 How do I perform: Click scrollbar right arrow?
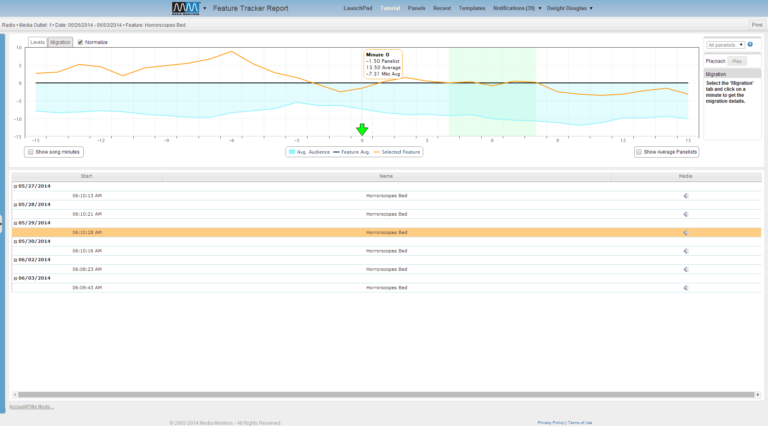[758, 394]
